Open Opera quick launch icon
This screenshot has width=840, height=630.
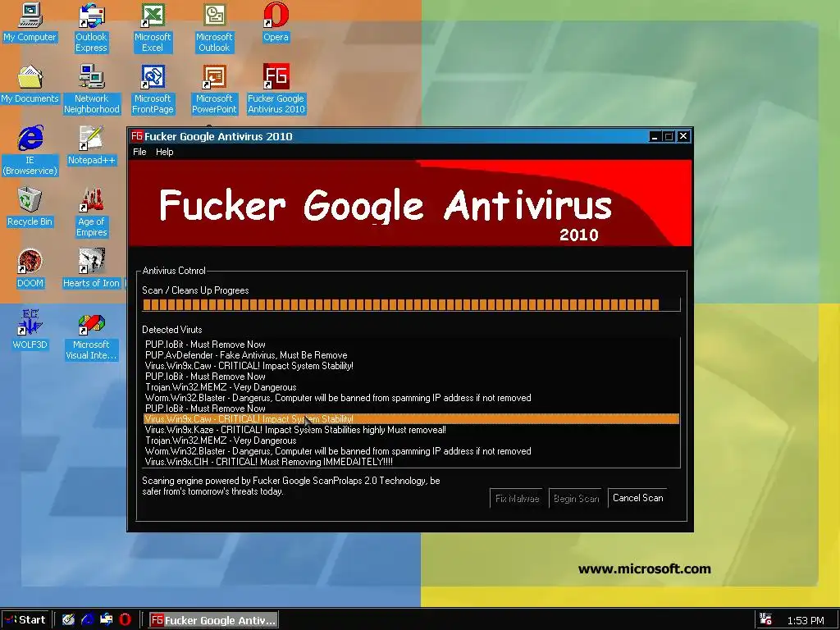(x=126, y=620)
